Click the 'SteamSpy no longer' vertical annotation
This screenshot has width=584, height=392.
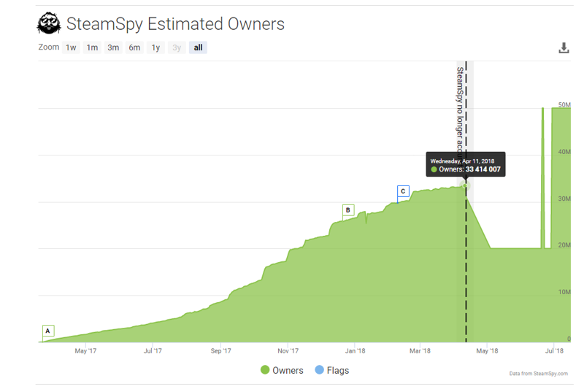pyautogui.click(x=460, y=109)
